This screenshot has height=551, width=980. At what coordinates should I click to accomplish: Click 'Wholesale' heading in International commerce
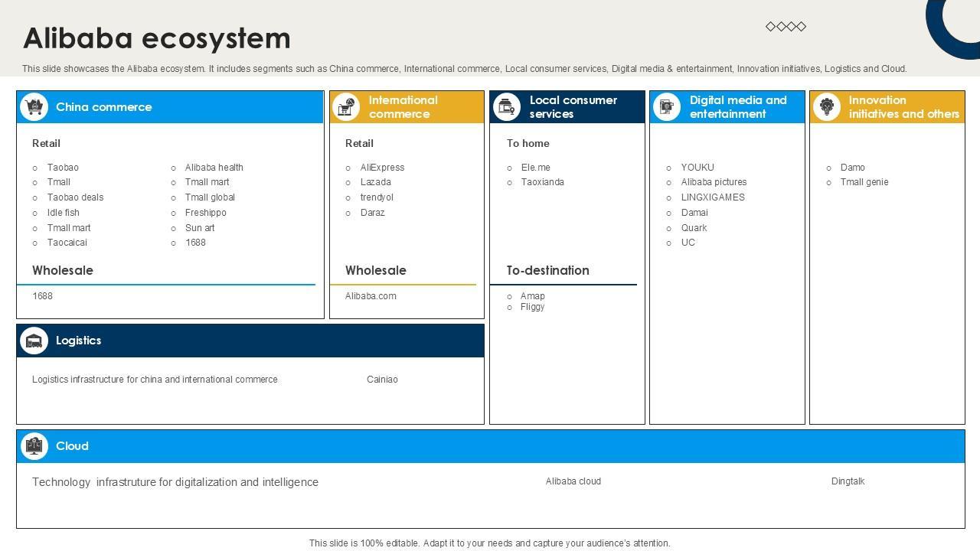point(376,270)
